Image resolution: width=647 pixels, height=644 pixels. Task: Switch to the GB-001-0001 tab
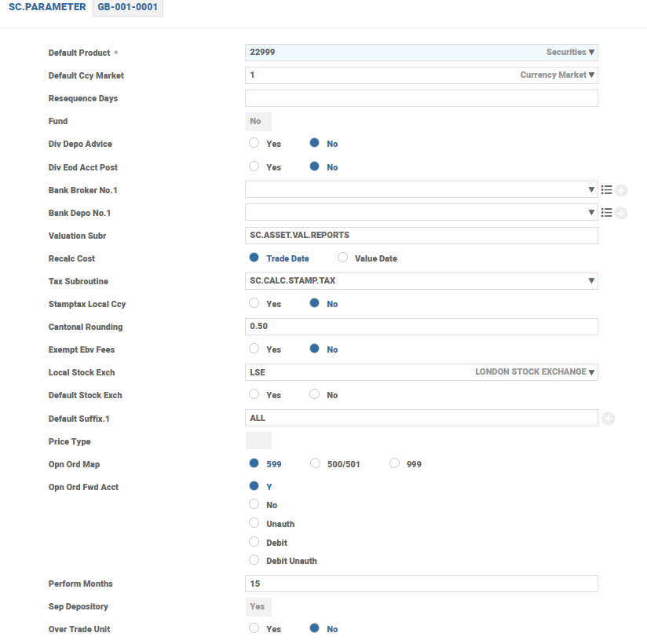tap(127, 7)
